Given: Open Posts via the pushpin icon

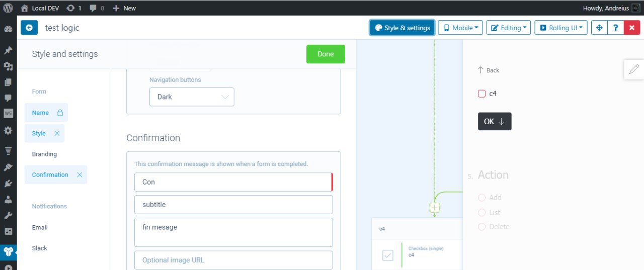Looking at the screenshot, I should click(x=8, y=50).
